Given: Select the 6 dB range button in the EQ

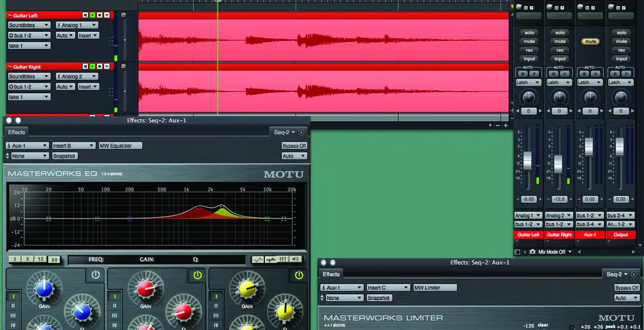Looking at the screenshot, I should pyautogui.click(x=28, y=259).
